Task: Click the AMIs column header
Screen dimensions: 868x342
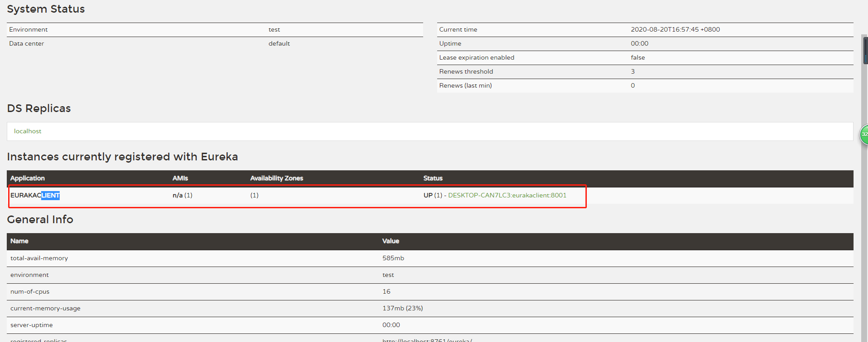Action: tap(180, 178)
